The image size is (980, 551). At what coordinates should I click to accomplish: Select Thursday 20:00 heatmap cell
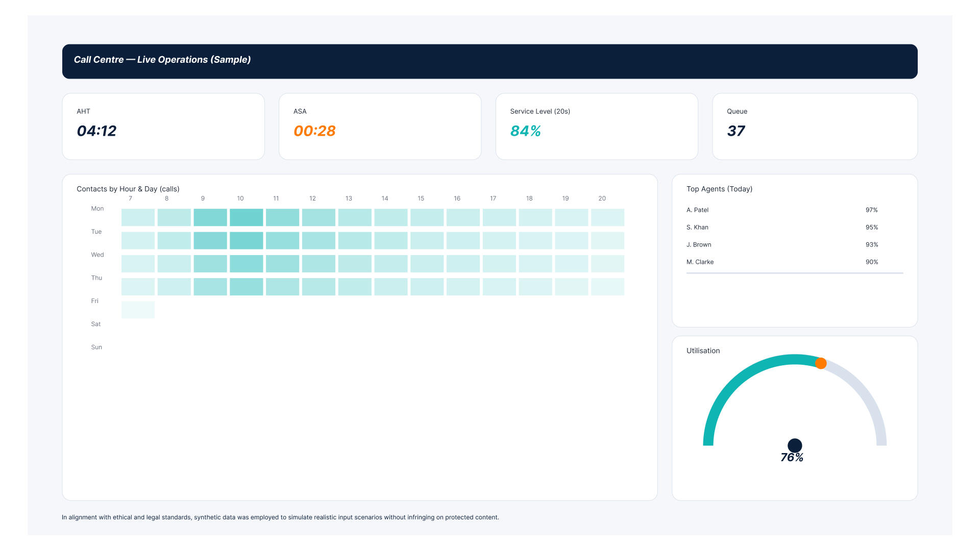pyautogui.click(x=607, y=287)
